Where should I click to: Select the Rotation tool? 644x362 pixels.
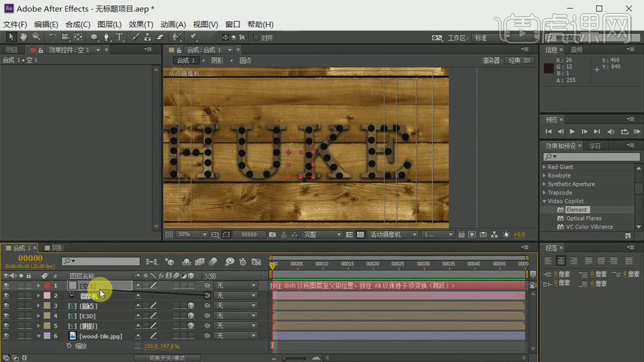point(53,37)
